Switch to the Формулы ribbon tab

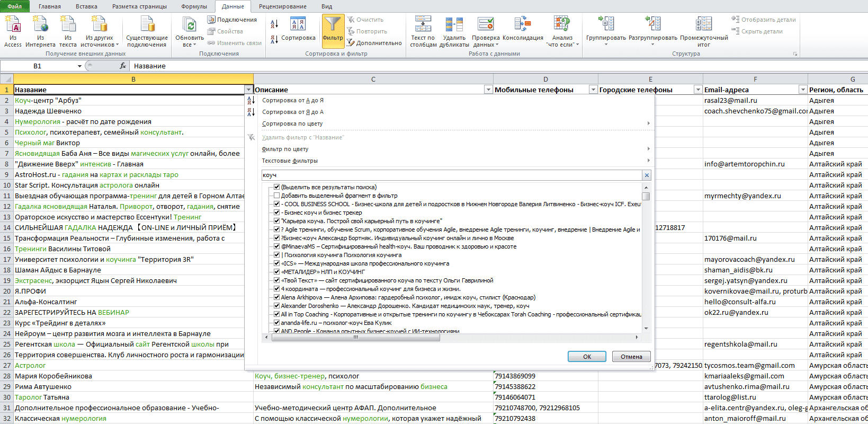point(194,6)
